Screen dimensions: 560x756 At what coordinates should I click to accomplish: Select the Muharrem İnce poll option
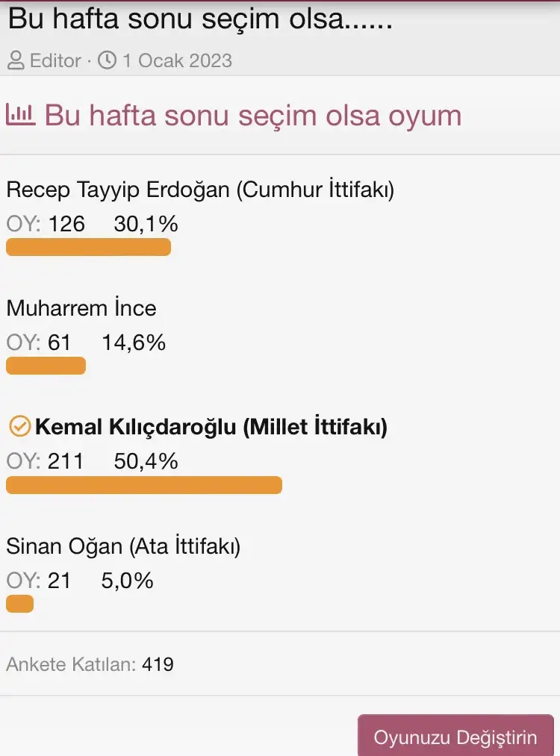coord(81,308)
